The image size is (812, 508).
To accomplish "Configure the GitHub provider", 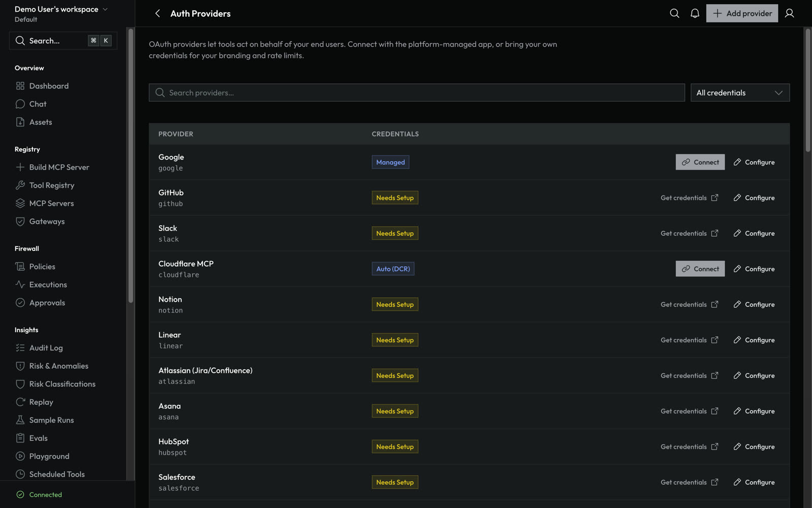I will click(x=754, y=198).
